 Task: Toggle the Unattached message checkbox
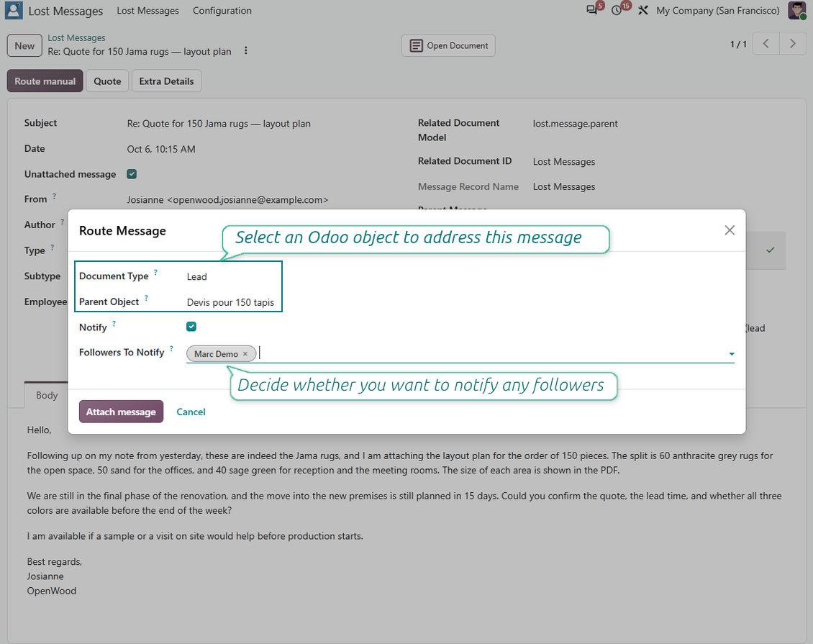coord(132,174)
